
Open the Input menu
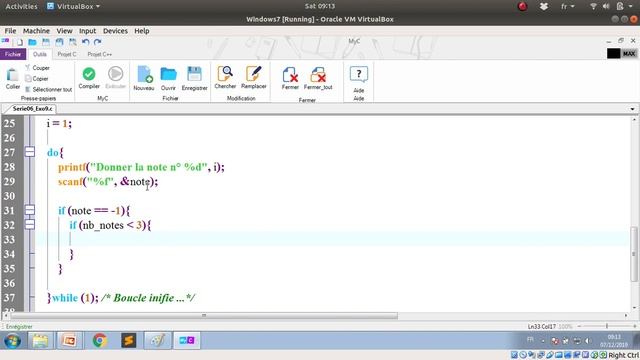click(87, 31)
